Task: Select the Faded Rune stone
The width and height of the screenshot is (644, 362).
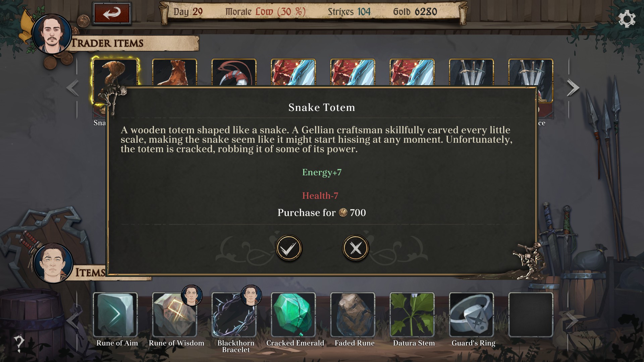Action: (x=353, y=315)
